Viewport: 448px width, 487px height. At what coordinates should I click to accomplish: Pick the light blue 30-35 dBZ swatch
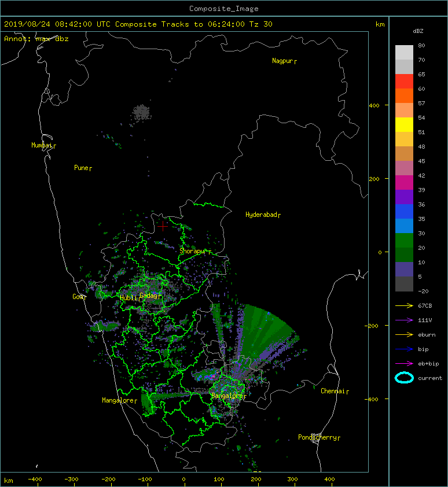[404, 226]
